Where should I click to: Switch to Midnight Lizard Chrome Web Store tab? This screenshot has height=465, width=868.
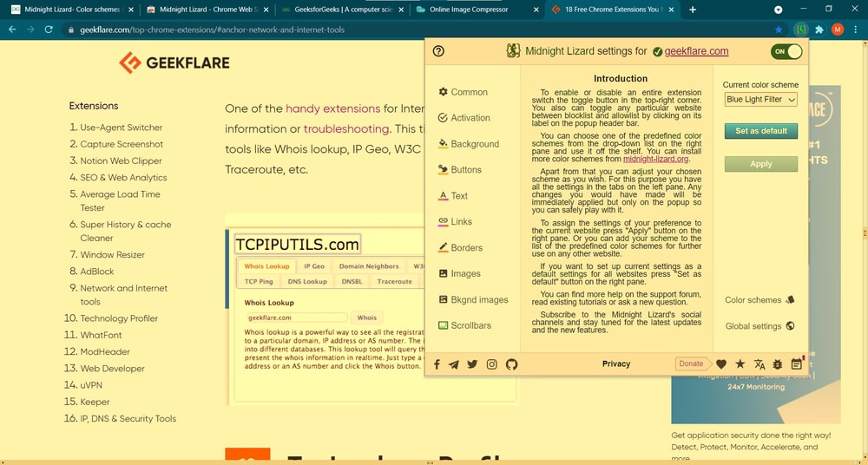pyautogui.click(x=207, y=10)
